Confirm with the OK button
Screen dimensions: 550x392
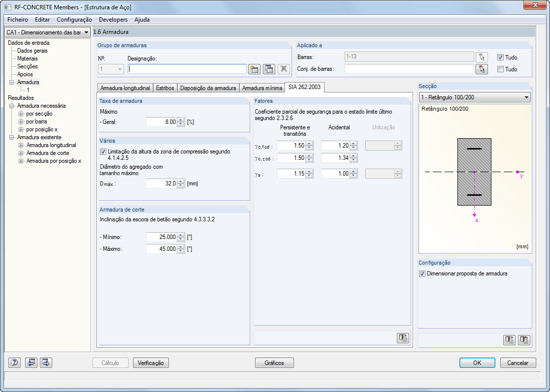click(477, 363)
